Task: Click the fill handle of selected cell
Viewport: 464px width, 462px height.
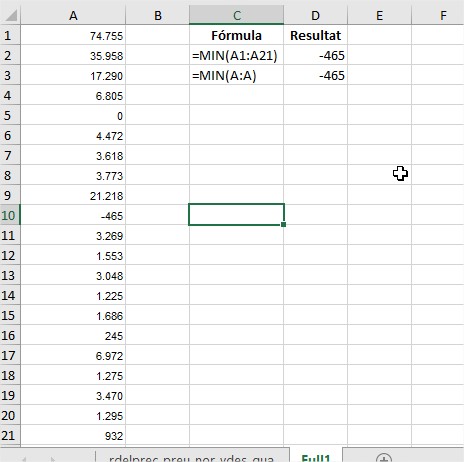Action: (283, 225)
